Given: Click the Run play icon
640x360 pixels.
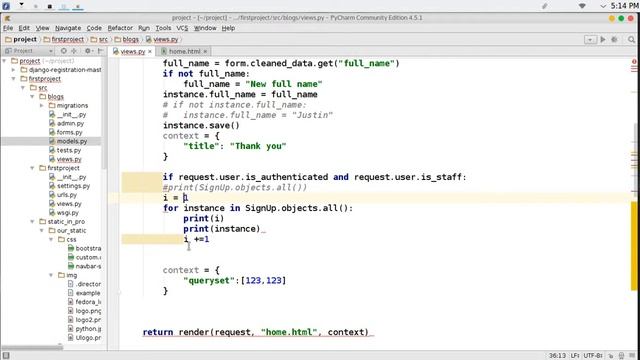Looking at the screenshot, I should [603, 40].
